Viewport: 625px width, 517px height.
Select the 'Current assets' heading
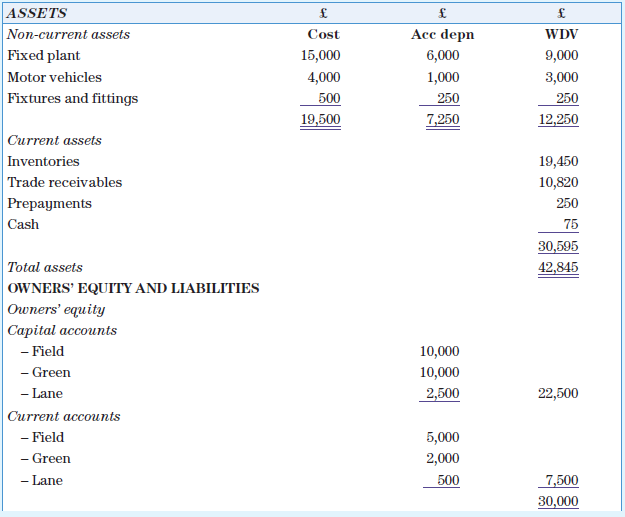click(55, 140)
